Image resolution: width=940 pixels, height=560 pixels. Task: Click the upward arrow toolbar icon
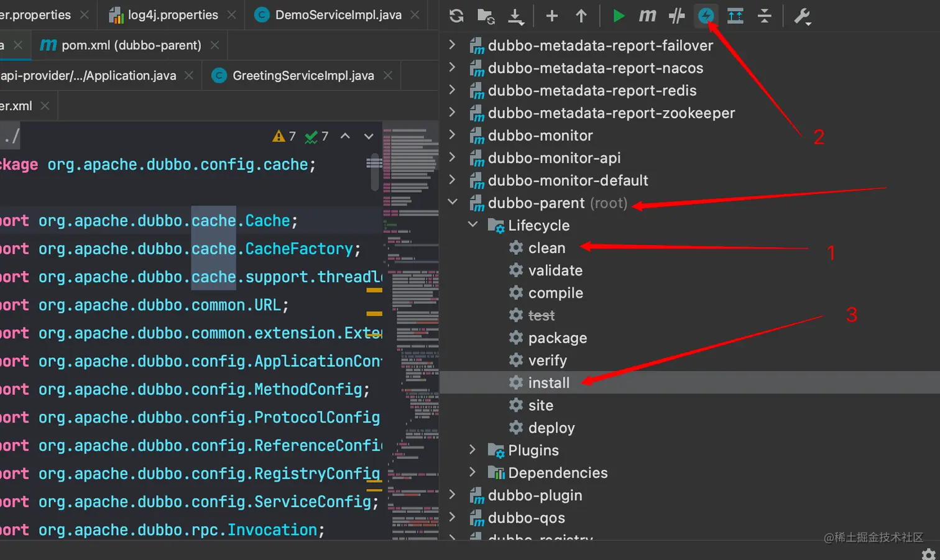click(x=581, y=16)
